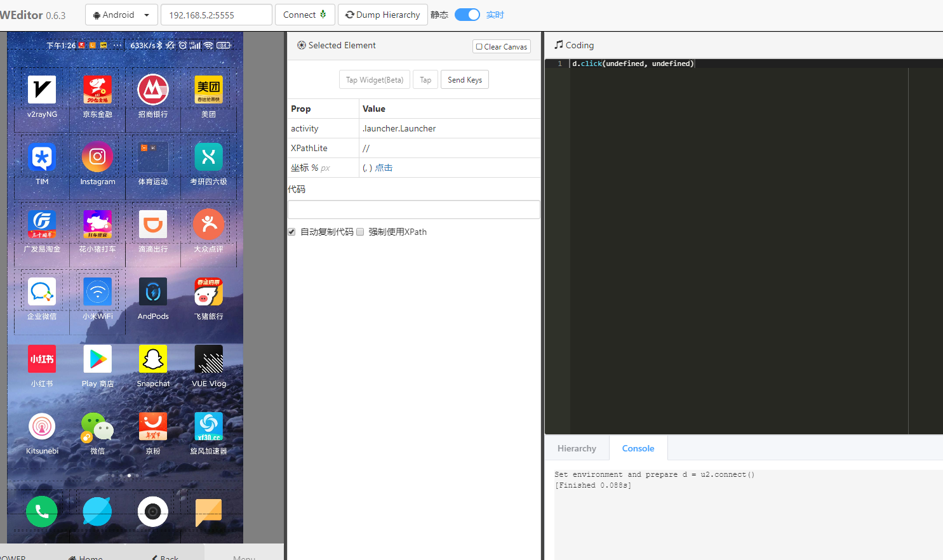The height and width of the screenshot is (560, 943).
Task: Open the Kitsunebi app icon
Action: [x=42, y=427]
